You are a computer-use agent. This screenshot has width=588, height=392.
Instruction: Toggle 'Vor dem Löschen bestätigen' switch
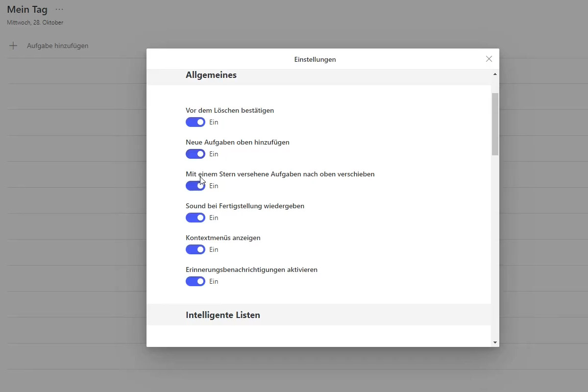tap(196, 122)
